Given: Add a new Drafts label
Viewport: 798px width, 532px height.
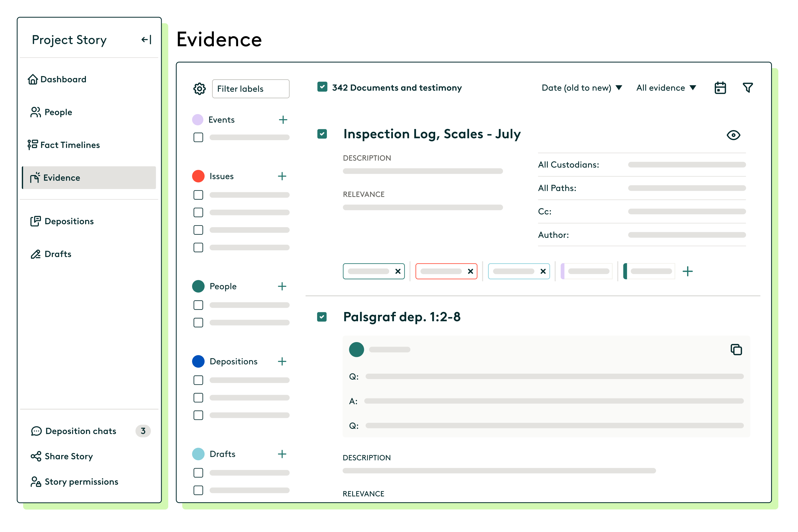Looking at the screenshot, I should coord(282,454).
